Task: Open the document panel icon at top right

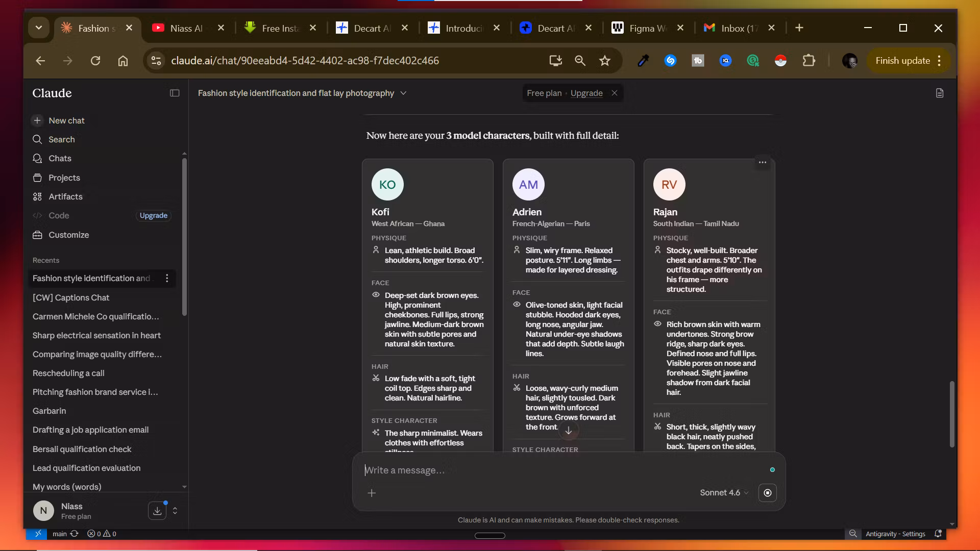Action: point(940,93)
